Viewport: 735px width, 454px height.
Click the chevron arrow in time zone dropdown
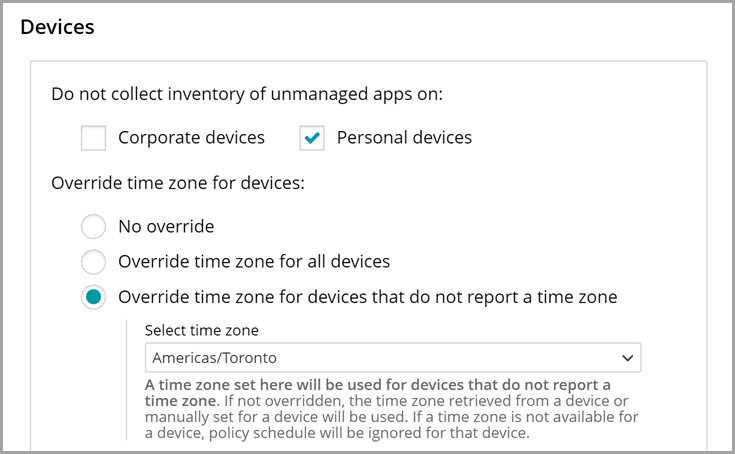pos(627,357)
